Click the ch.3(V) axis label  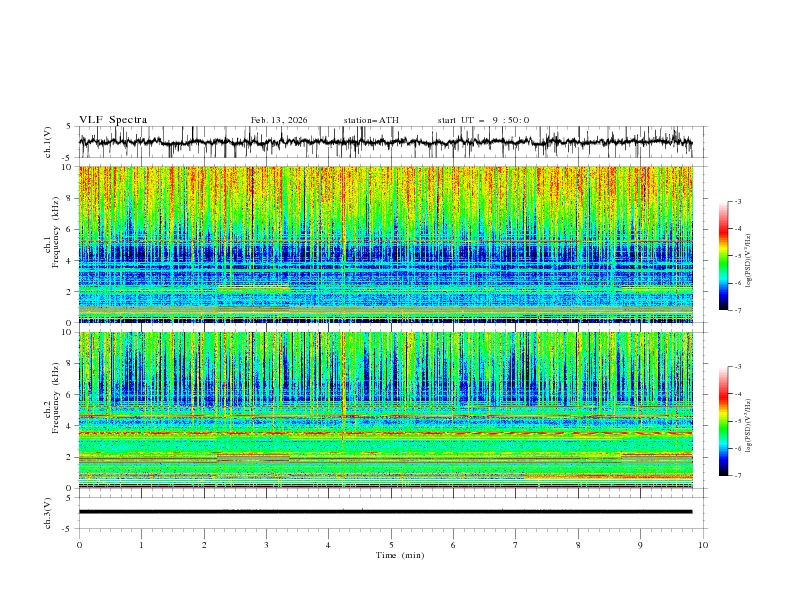pyautogui.click(x=49, y=511)
